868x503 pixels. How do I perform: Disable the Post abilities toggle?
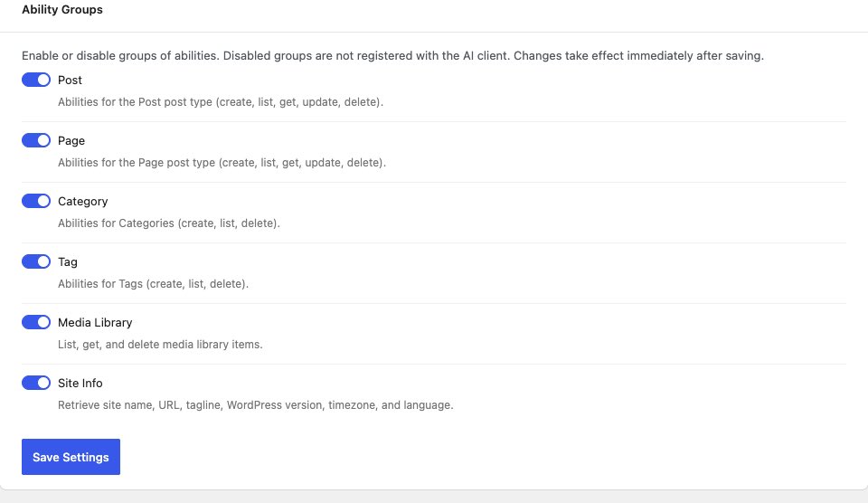tap(36, 81)
